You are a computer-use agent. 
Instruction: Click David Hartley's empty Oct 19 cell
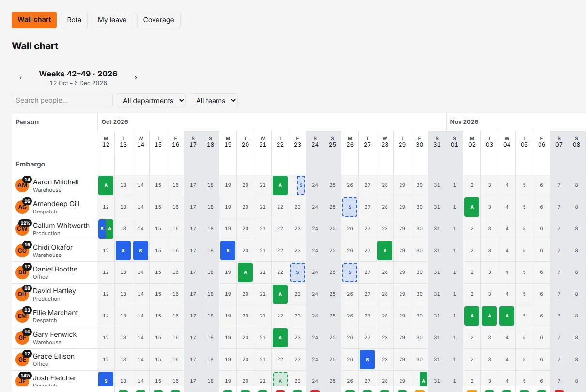(228, 294)
